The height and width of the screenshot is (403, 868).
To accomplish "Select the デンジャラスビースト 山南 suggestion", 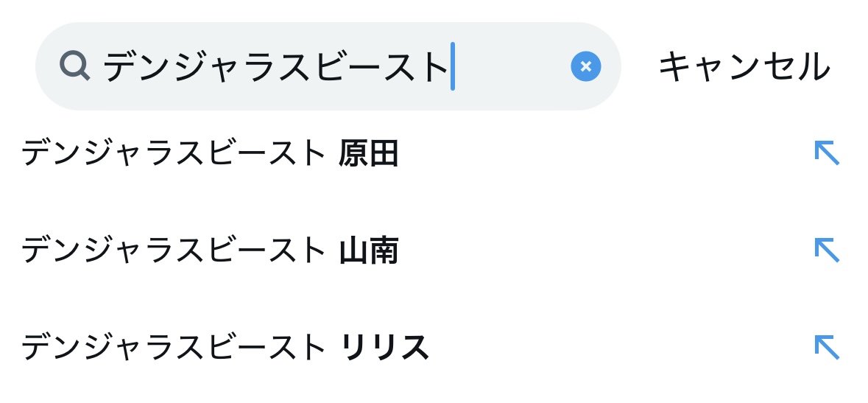I will (x=209, y=251).
